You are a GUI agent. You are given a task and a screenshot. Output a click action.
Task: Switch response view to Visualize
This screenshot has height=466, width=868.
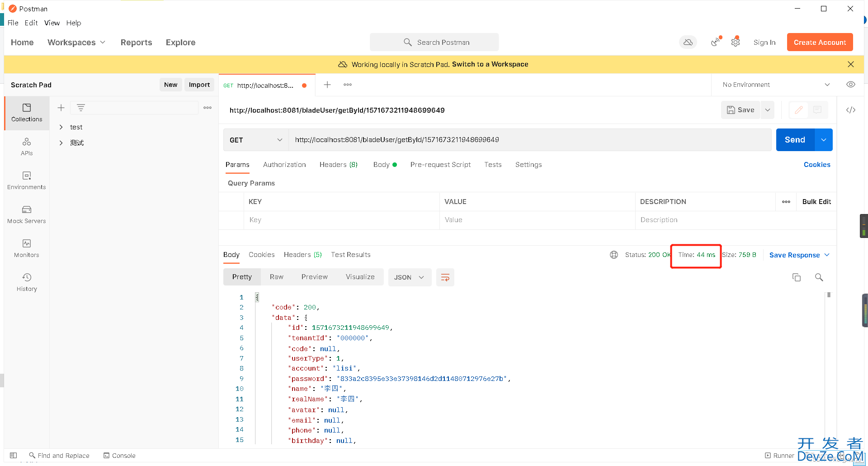[x=360, y=277]
